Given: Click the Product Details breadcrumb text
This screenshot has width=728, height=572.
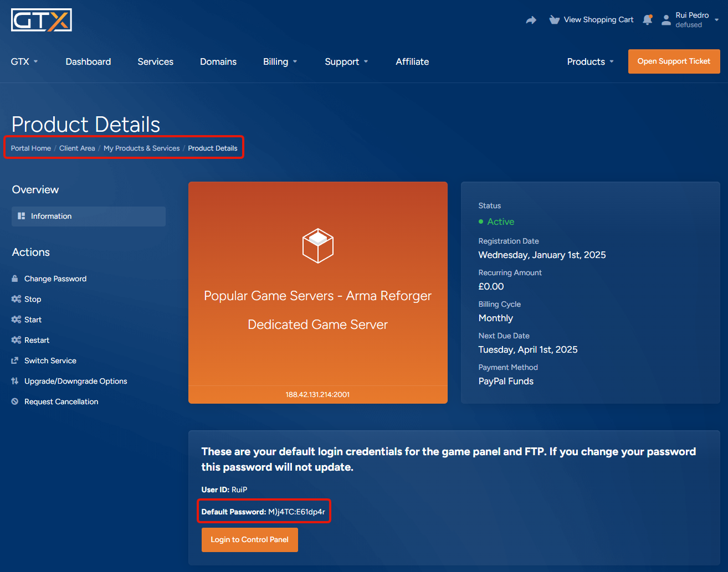Looking at the screenshot, I should pos(213,148).
